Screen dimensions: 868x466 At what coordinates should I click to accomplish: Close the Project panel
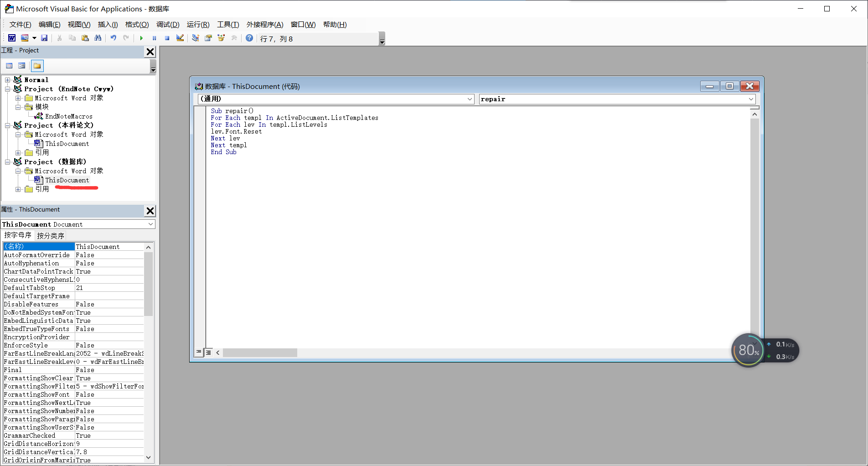click(x=150, y=52)
